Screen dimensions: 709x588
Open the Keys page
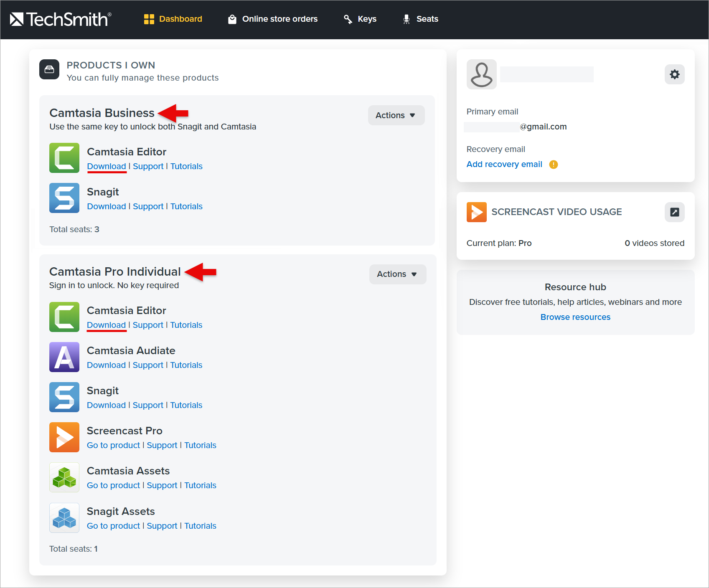coord(360,19)
